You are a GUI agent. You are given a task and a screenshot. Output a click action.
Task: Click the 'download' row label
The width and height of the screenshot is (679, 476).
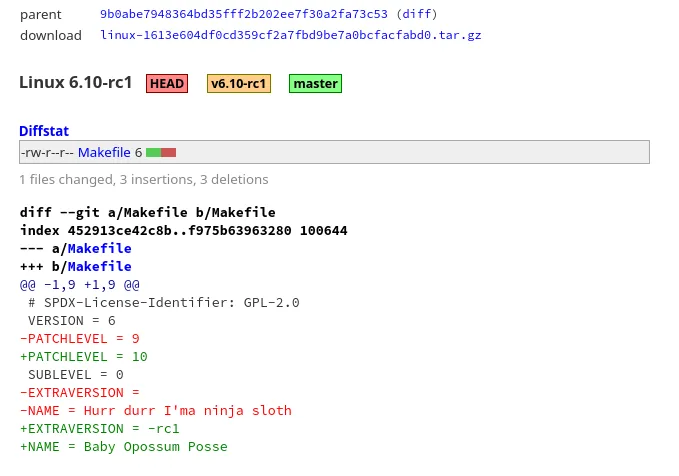point(51,36)
